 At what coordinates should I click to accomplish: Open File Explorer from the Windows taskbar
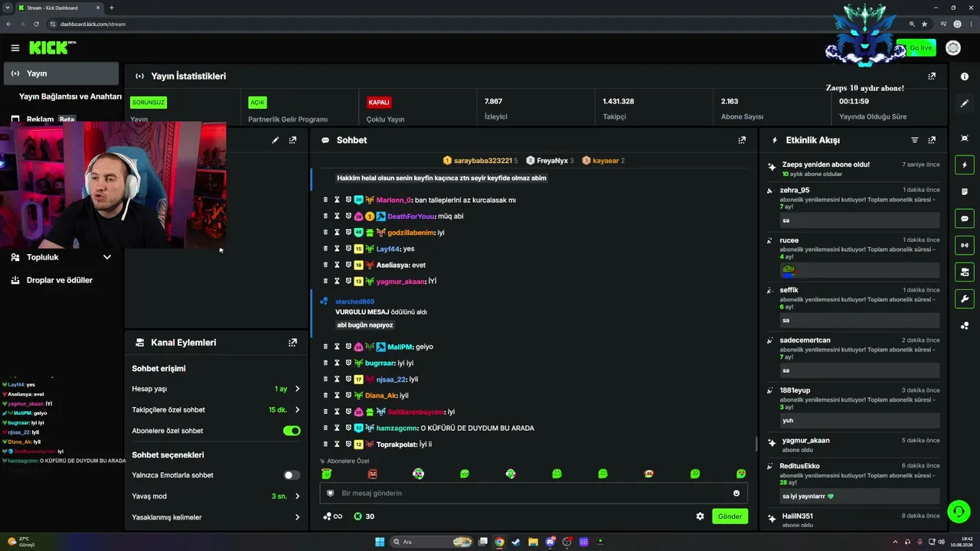click(x=533, y=542)
